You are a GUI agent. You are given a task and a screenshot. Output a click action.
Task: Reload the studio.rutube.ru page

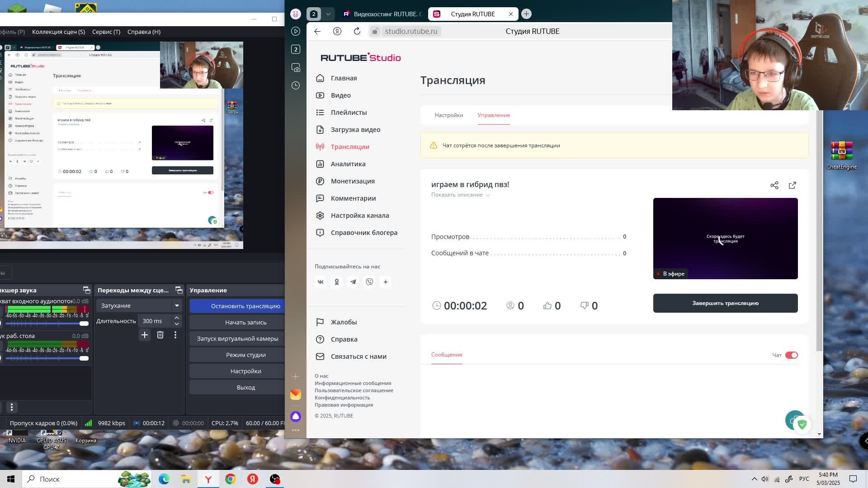pos(357,31)
